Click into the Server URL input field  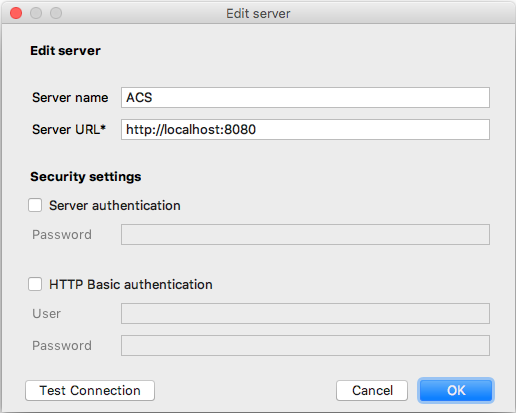[305, 129]
